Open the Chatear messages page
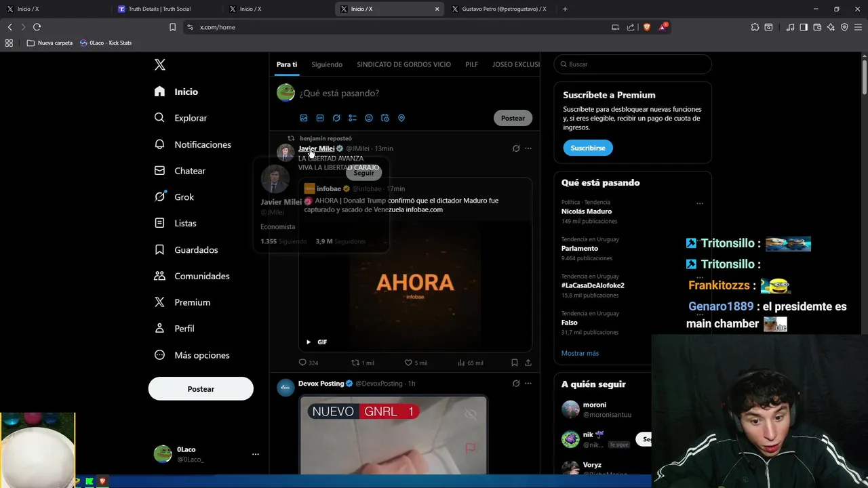This screenshot has height=488, width=868. click(180, 171)
